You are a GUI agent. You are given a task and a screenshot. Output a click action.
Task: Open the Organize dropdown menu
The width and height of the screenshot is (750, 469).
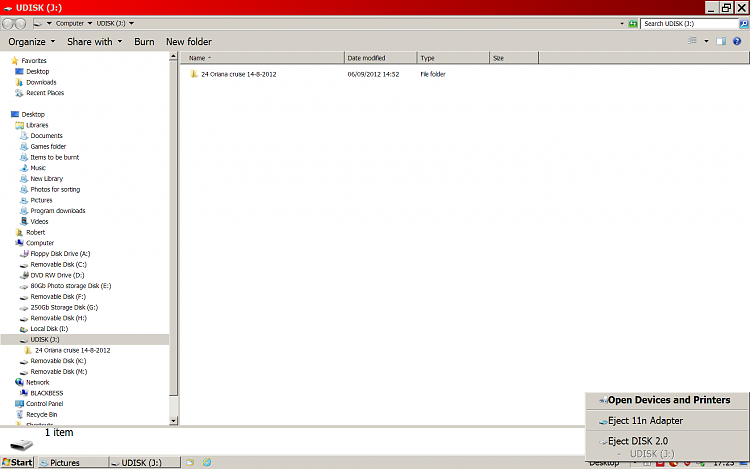point(32,42)
